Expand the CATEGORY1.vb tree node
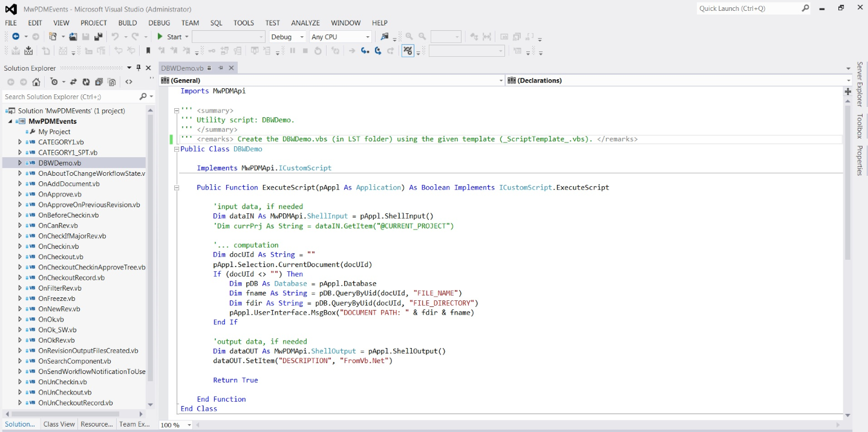Image resolution: width=868 pixels, height=432 pixels. (x=20, y=142)
